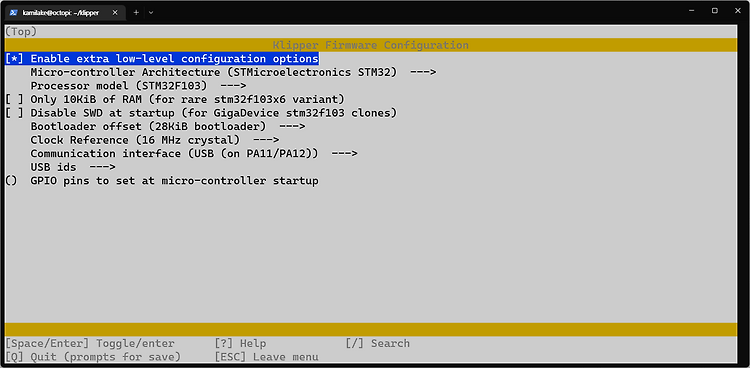Click the Klipper Firmware Configuration title

pyautogui.click(x=371, y=45)
